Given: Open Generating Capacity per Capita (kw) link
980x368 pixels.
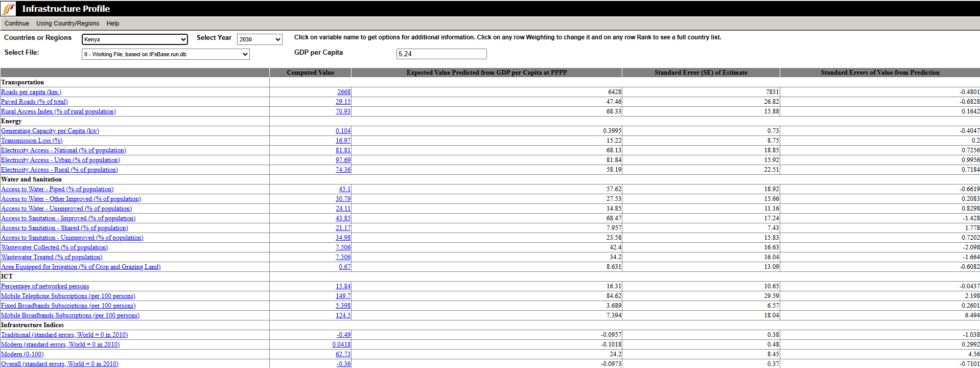Looking at the screenshot, I should (x=50, y=131).
